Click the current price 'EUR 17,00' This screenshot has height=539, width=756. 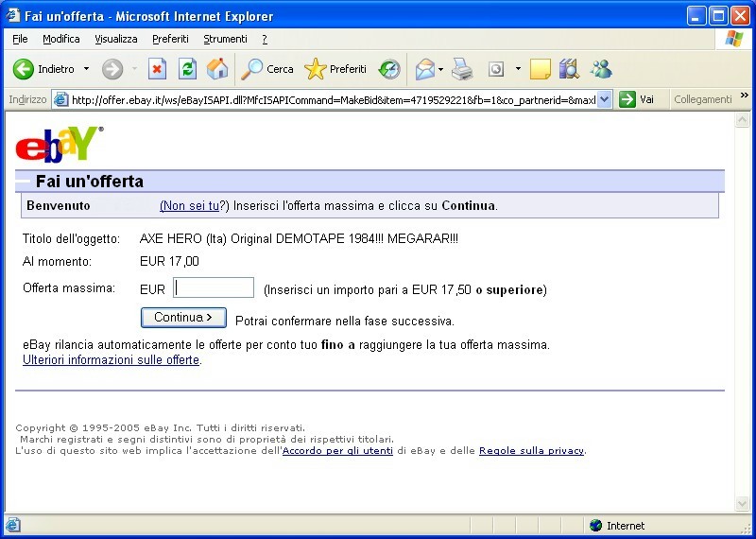click(169, 262)
